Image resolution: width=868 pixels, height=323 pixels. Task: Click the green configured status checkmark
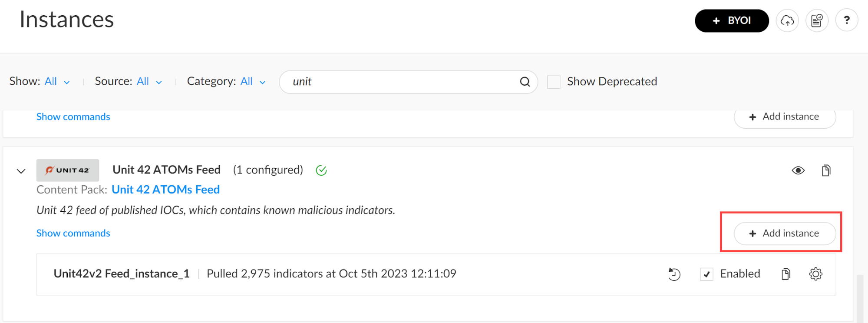tap(321, 170)
